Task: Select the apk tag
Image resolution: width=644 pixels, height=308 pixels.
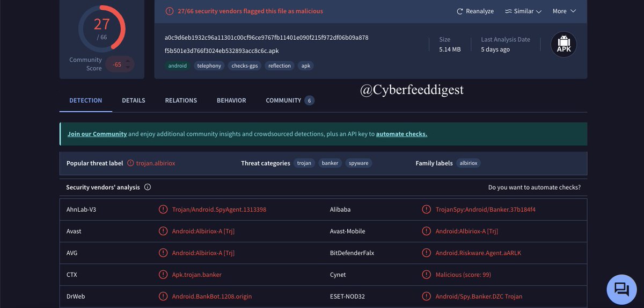Action: (x=306, y=66)
